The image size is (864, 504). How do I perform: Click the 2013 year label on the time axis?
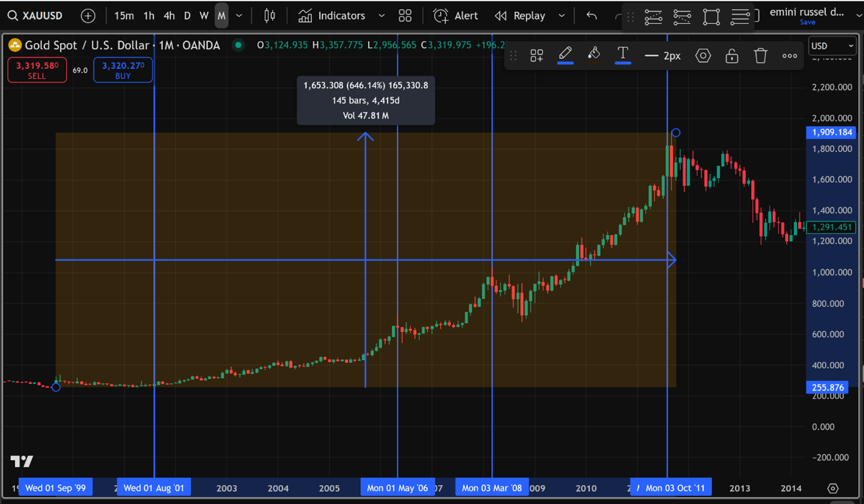click(x=740, y=488)
